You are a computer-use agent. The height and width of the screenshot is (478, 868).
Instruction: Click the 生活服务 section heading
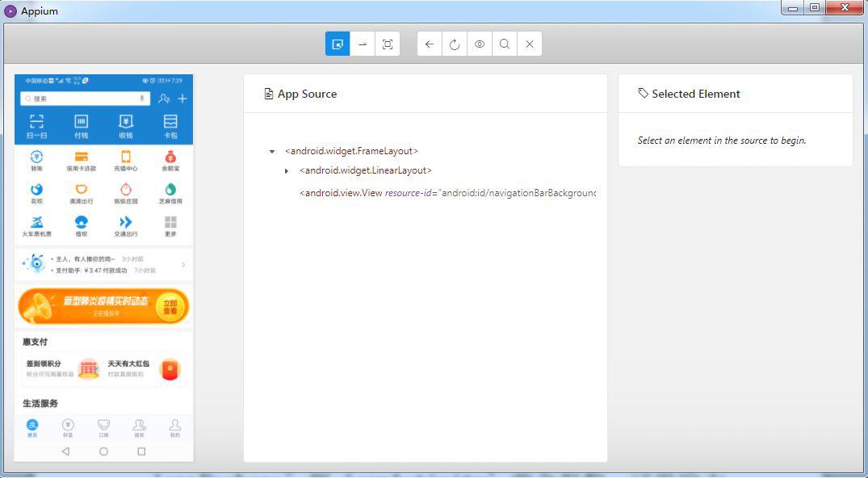click(40, 403)
